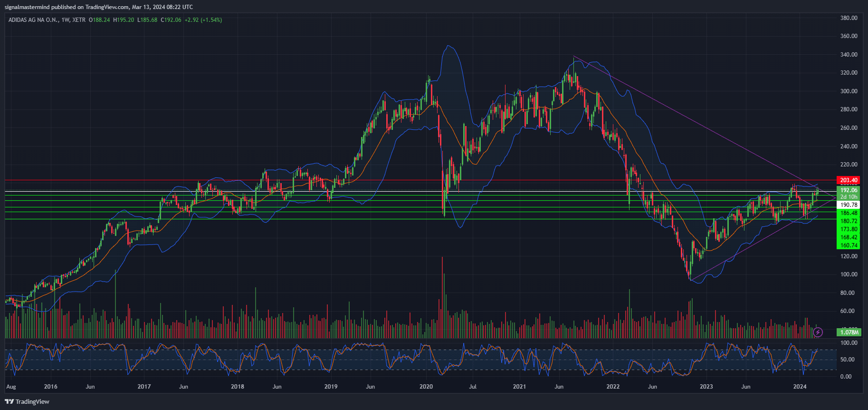
Task: Click the green 192.06 current price label
Action: coord(849,190)
